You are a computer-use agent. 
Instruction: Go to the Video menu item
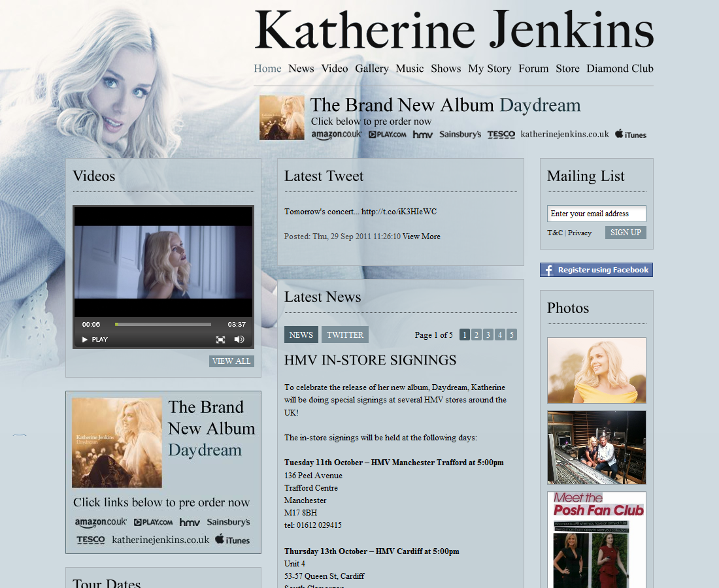pyautogui.click(x=334, y=69)
